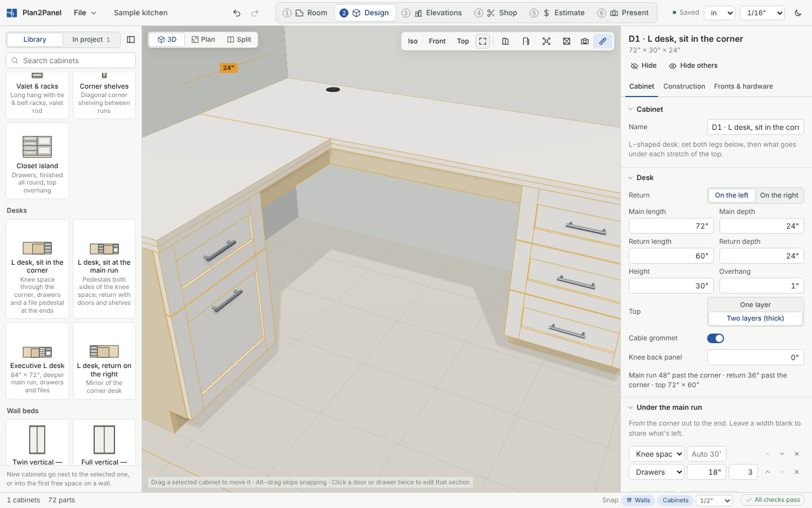Add the Executive L desk cabinet
Screen dimensions: 812x508
(37, 361)
